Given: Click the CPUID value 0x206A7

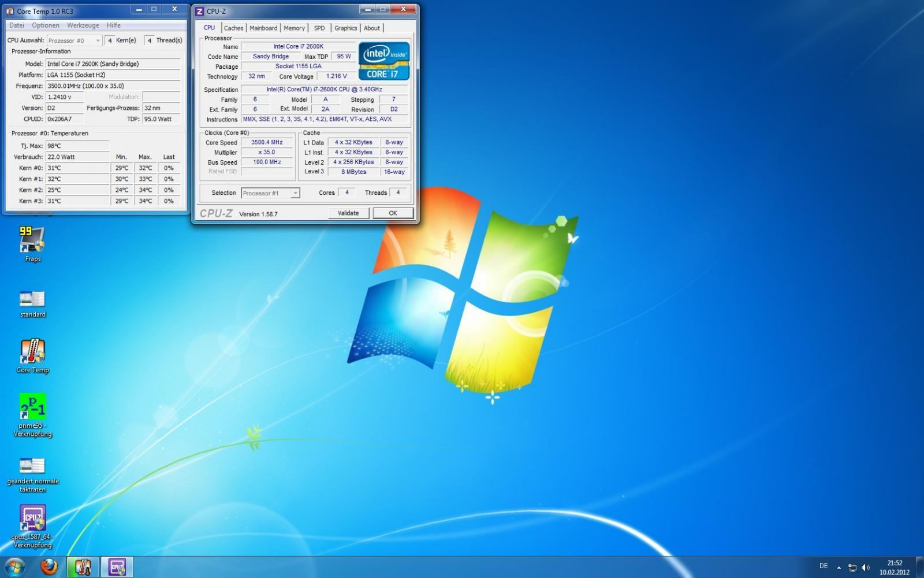Looking at the screenshot, I should pos(65,119).
